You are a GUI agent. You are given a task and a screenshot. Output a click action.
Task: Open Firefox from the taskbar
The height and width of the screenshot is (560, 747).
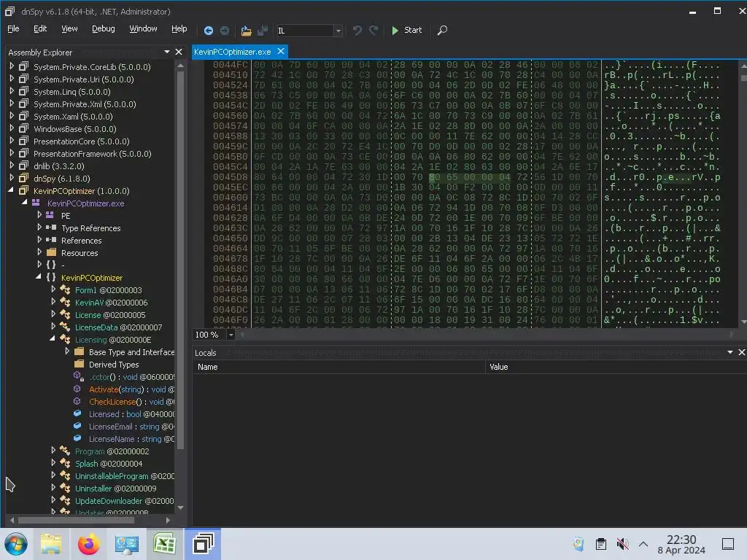(x=88, y=544)
